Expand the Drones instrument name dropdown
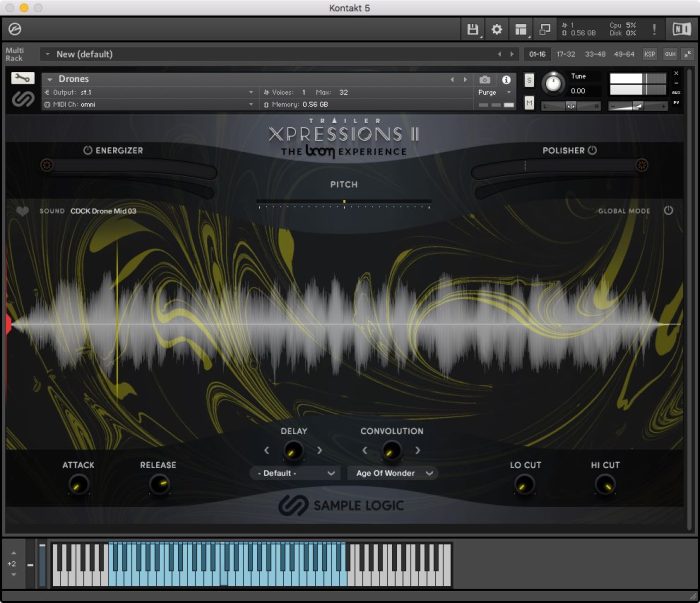Image resolution: width=700 pixels, height=603 pixels. [x=50, y=79]
